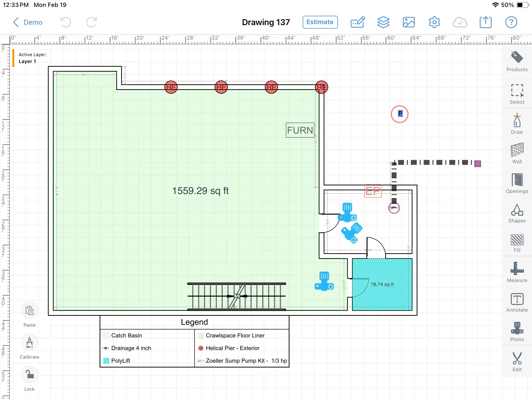Viewport: 532px width, 399px height.
Task: Click the PolyLift cyan legend swatch
Action: coord(106,361)
